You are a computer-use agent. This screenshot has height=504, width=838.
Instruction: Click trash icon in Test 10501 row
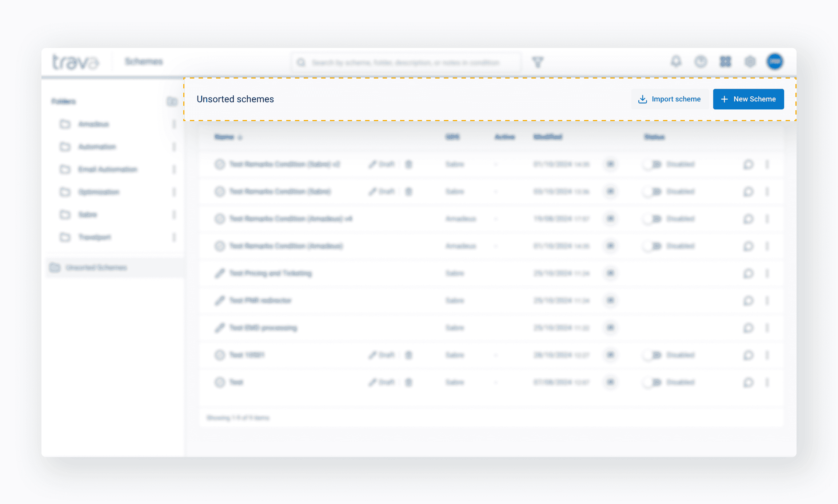click(409, 355)
